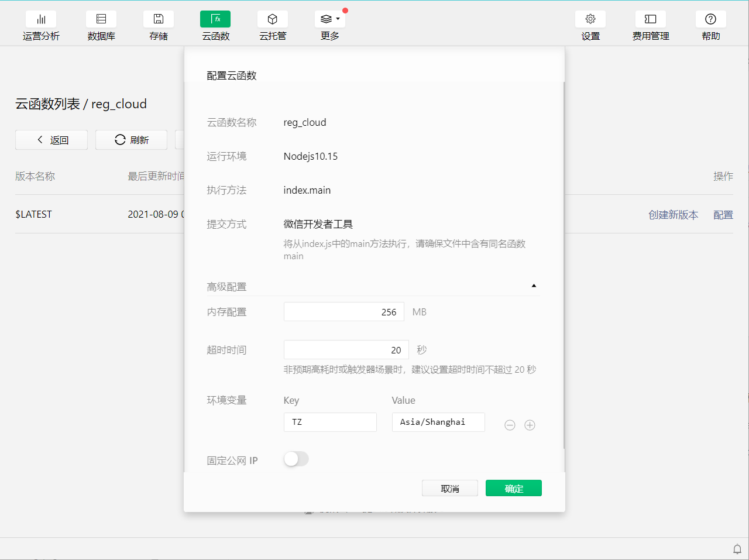
Task: Click the 云函数列表 breadcrumb title
Action: (x=47, y=104)
